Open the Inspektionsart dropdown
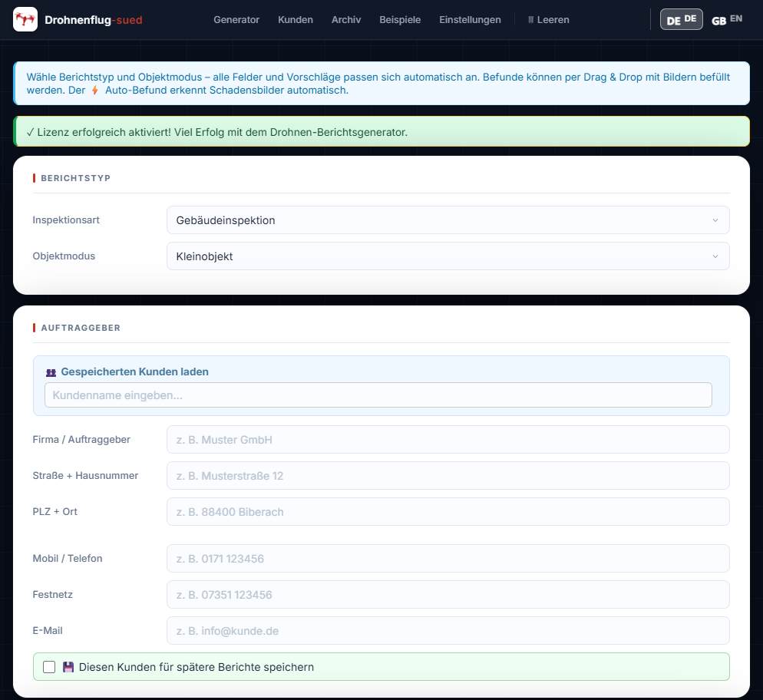This screenshot has width=763, height=700. 448,220
